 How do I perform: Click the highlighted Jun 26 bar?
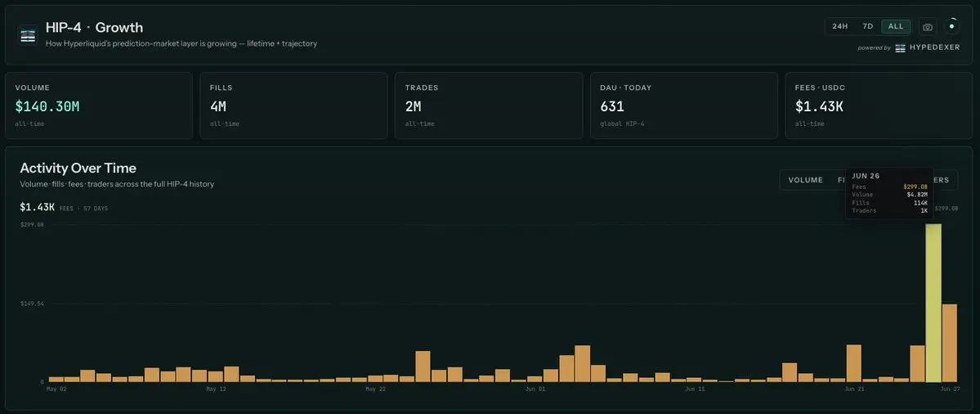tap(933, 303)
